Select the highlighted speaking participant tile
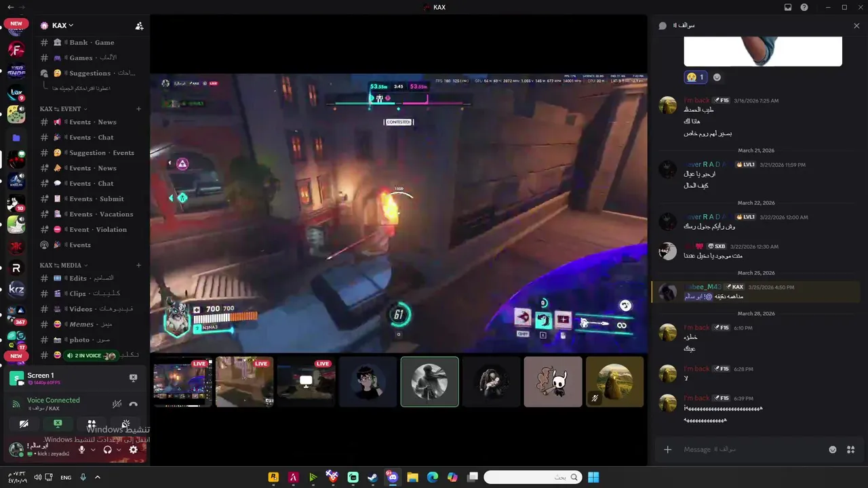 click(429, 382)
